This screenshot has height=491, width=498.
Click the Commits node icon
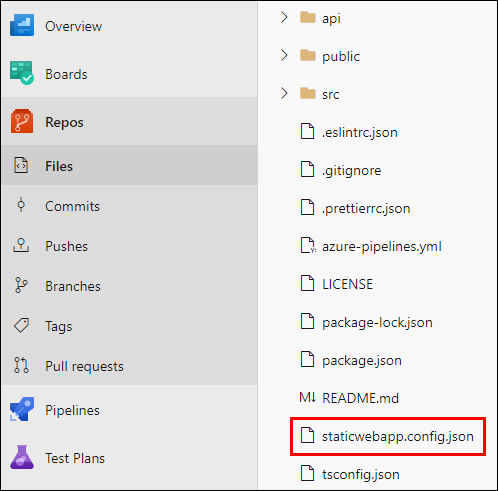[21, 205]
